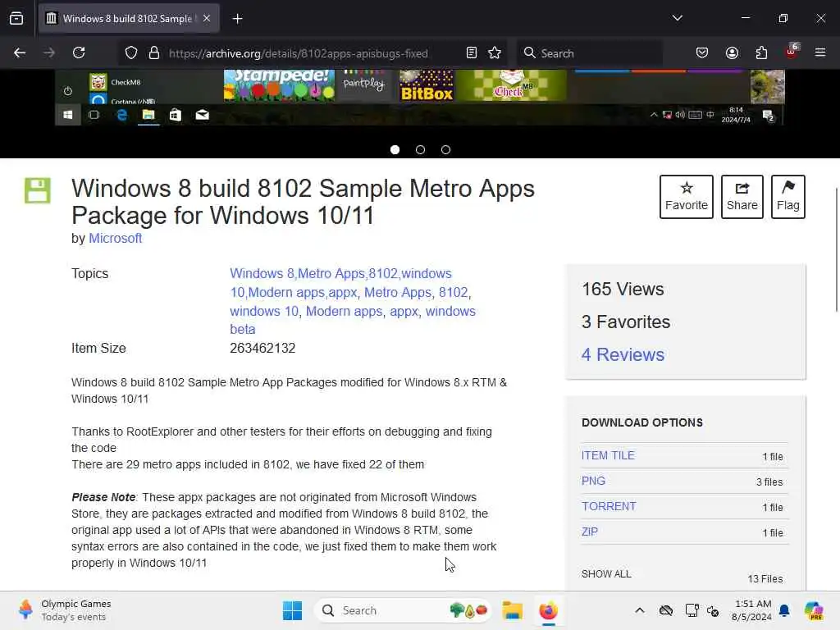Toggle reader view for this page
This screenshot has width=840, height=630.
point(472,52)
